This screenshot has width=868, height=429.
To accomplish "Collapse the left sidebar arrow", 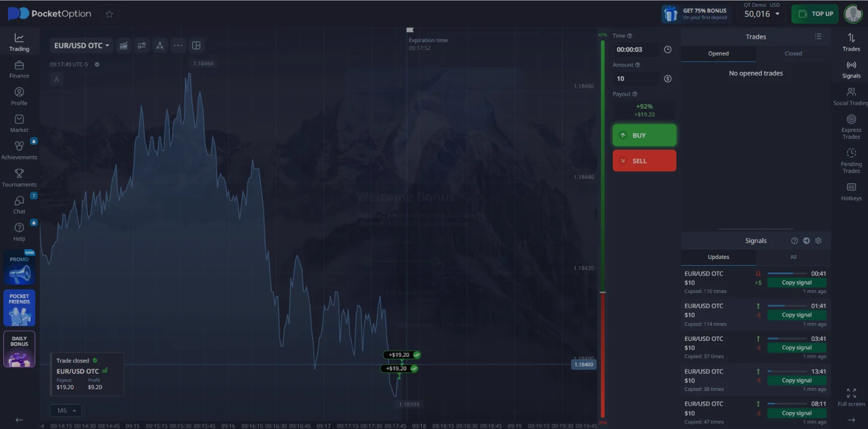I will click(19, 420).
